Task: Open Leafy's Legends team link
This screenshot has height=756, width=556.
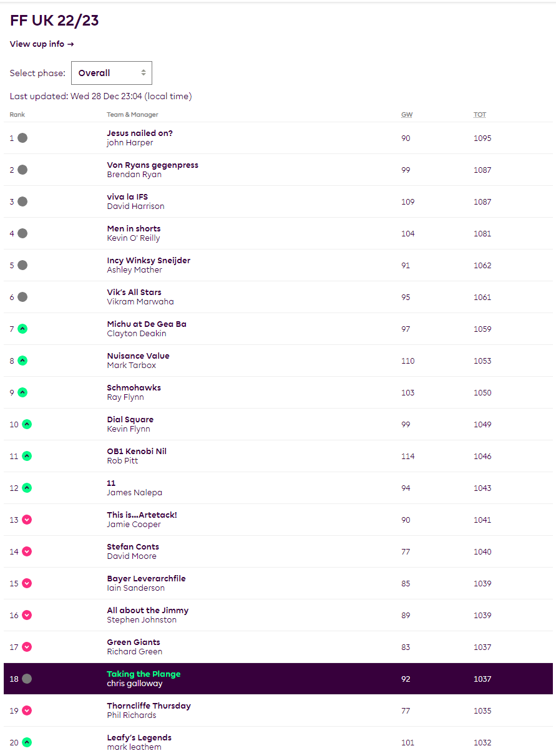Action: click(139, 737)
